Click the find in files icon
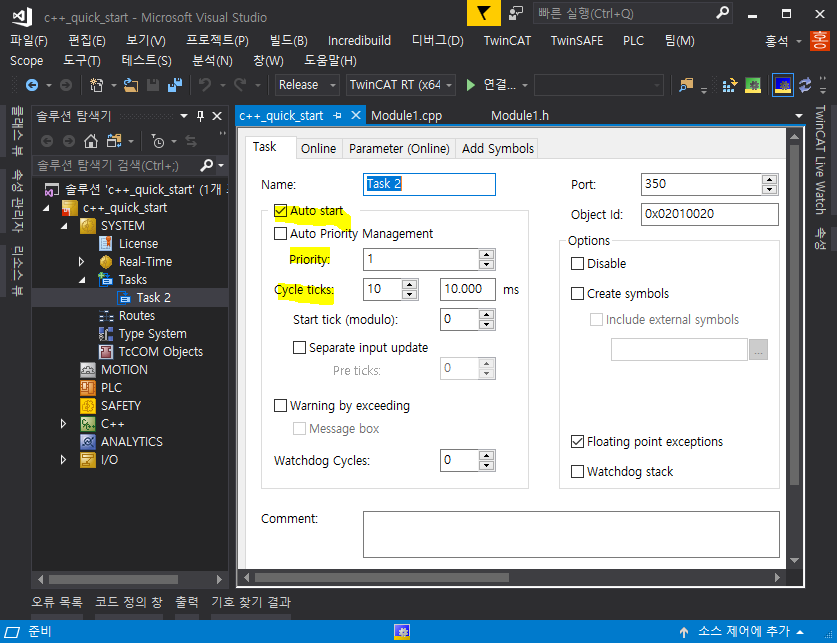 [686, 85]
